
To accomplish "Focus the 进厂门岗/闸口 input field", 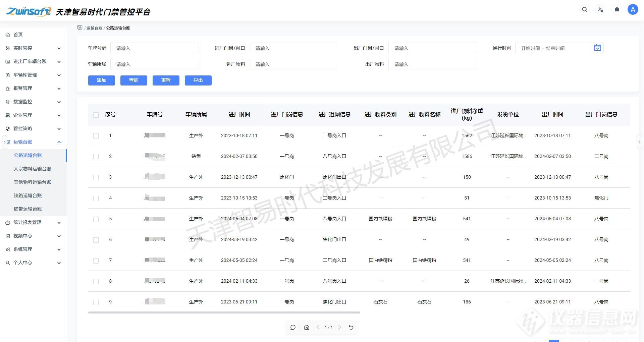I will (x=294, y=48).
